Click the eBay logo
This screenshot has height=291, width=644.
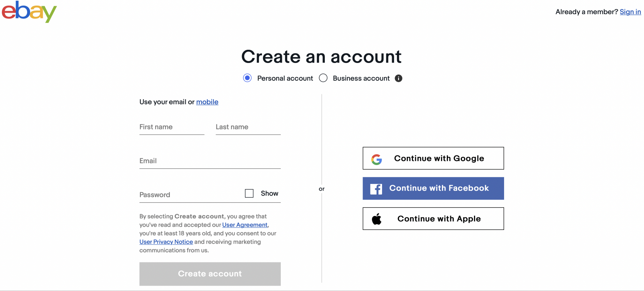tap(29, 12)
